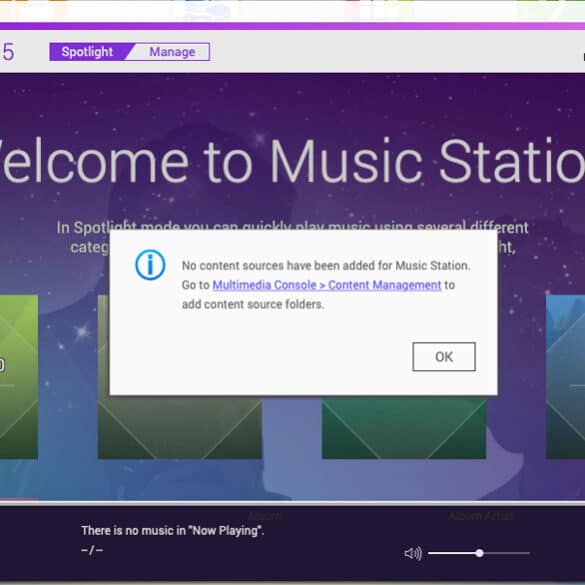Follow Multimedia Console > Content Management link
585x585 pixels.
click(x=327, y=285)
